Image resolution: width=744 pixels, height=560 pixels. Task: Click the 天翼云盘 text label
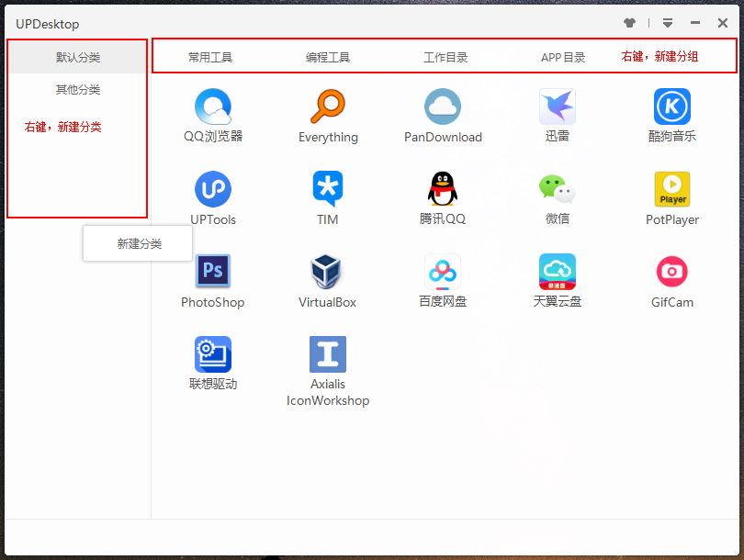coord(558,302)
